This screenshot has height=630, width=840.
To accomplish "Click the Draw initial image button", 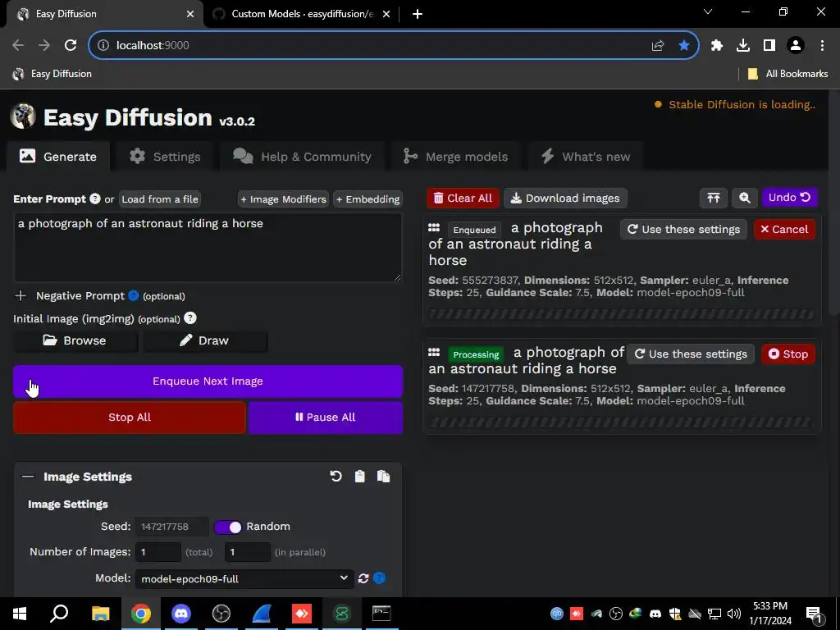I will 205,340.
